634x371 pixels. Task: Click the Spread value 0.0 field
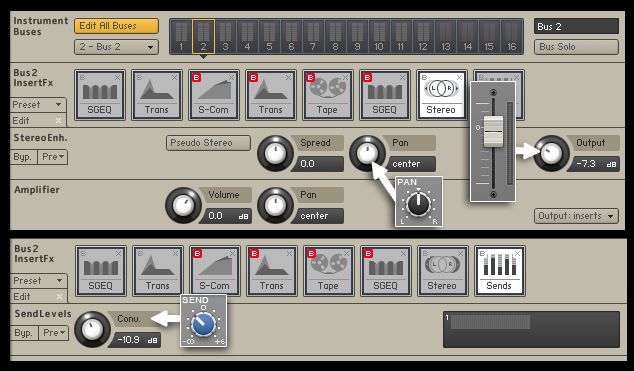[x=318, y=164]
